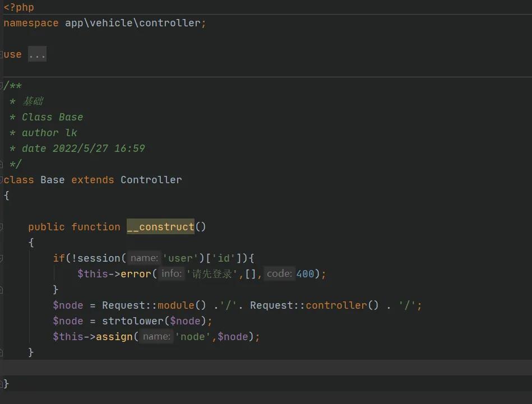Click the session function call
This screenshot has height=404, width=532.
click(99, 258)
